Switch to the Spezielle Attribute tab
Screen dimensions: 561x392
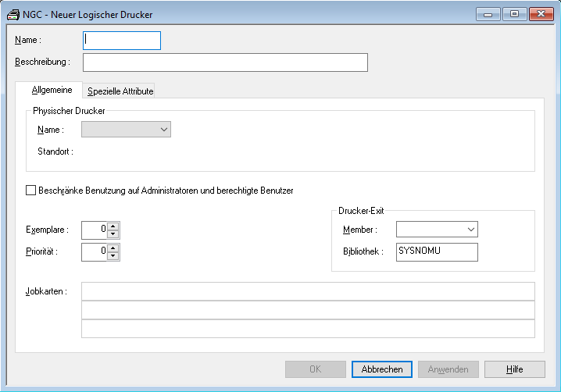click(120, 91)
